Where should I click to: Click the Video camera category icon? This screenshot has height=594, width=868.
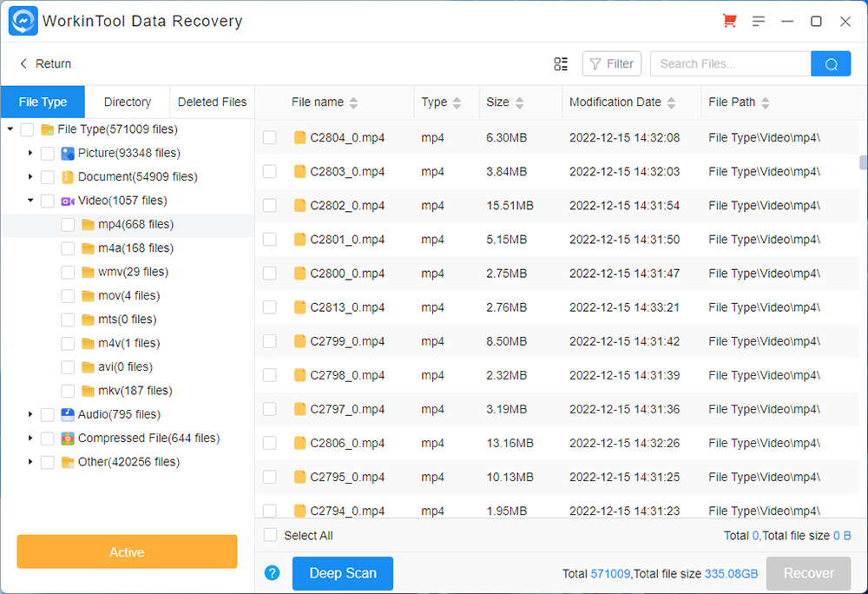68,201
